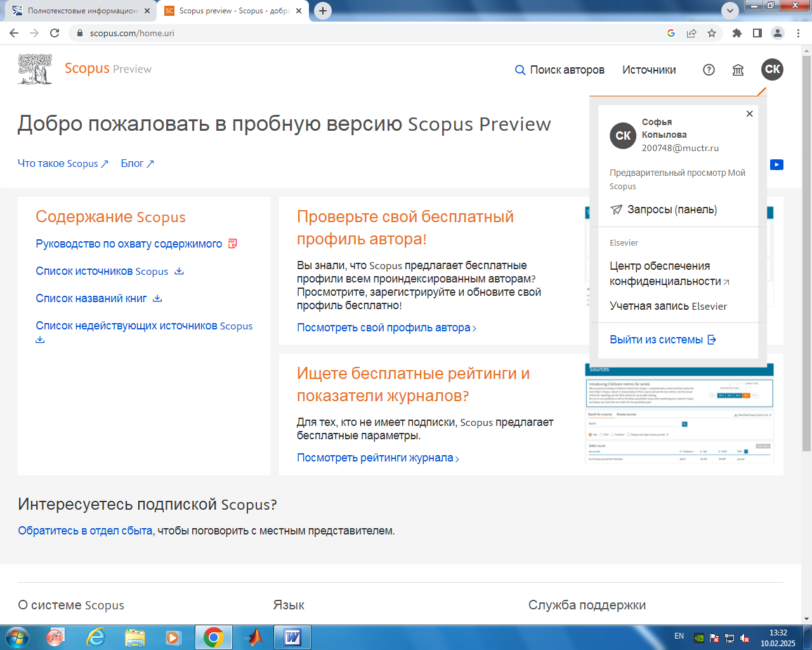Click the blue video play icon

click(x=776, y=164)
